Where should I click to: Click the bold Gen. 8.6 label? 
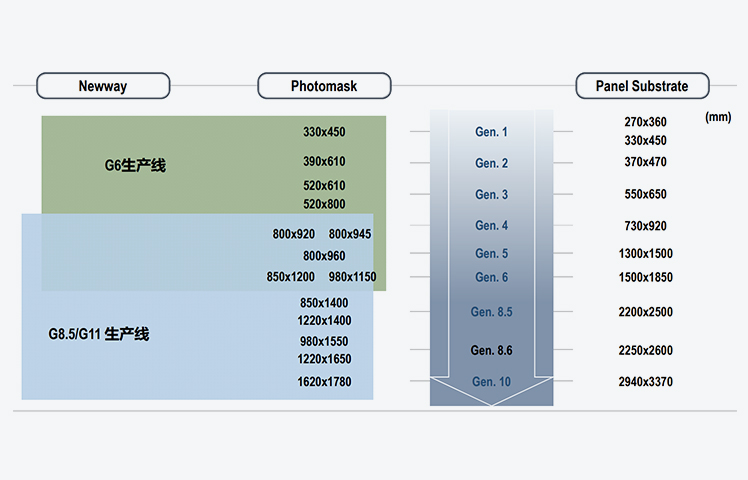click(x=491, y=350)
